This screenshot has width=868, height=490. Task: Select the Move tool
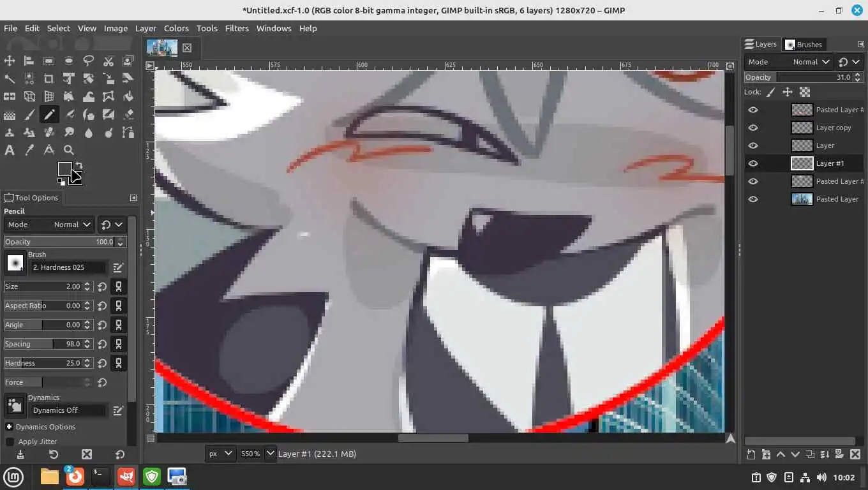click(x=10, y=61)
